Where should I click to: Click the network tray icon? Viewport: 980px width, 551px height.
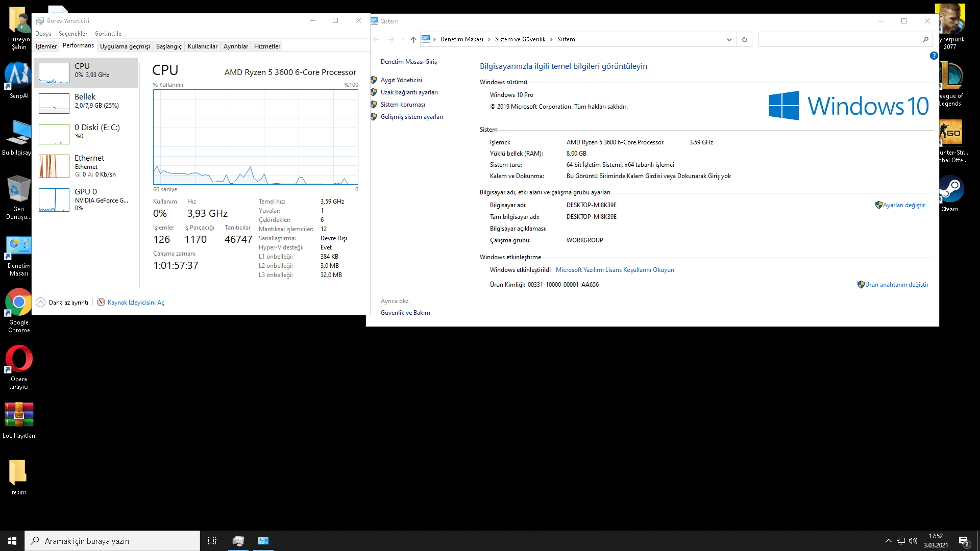click(x=901, y=541)
